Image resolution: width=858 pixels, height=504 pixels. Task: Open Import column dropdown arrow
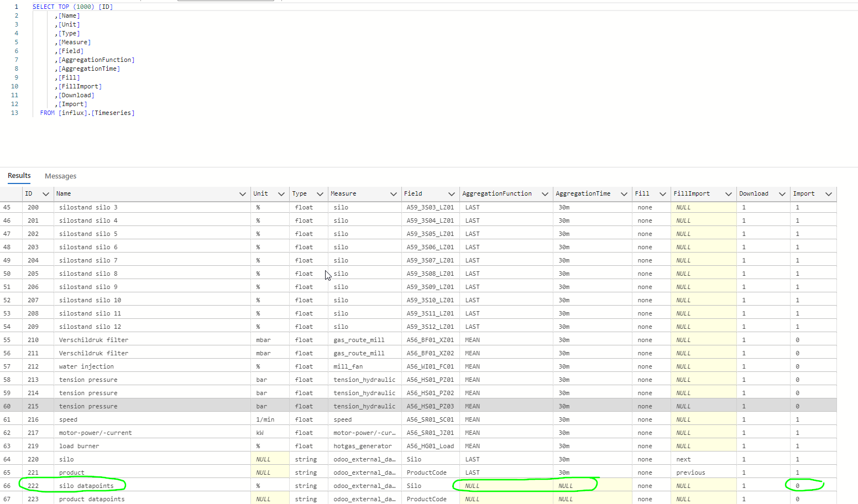point(828,194)
